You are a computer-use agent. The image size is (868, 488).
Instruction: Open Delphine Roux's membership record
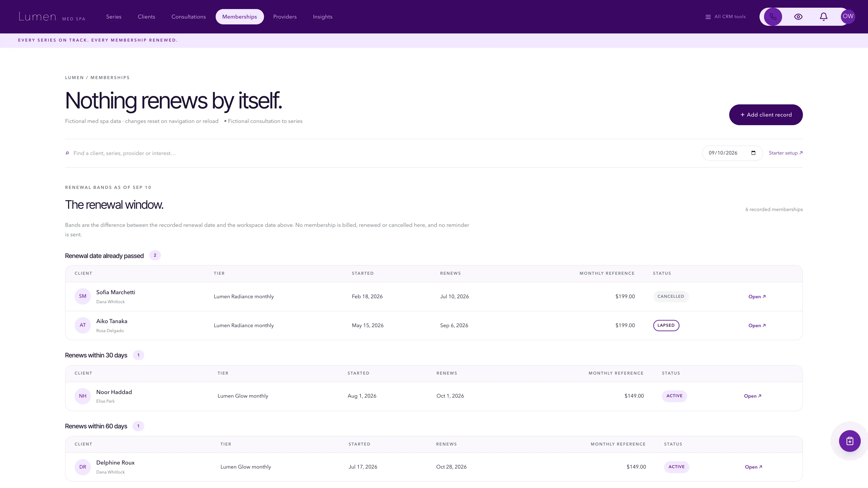pyautogui.click(x=753, y=467)
